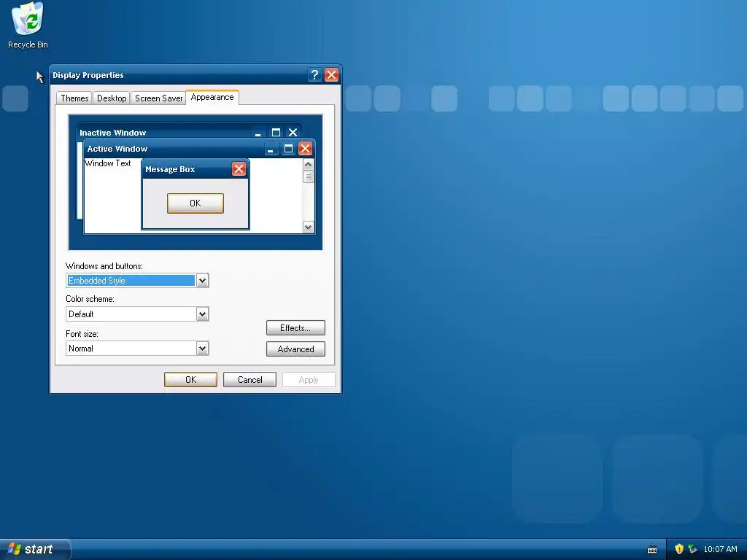Click Active Window preview close icon

point(305,149)
